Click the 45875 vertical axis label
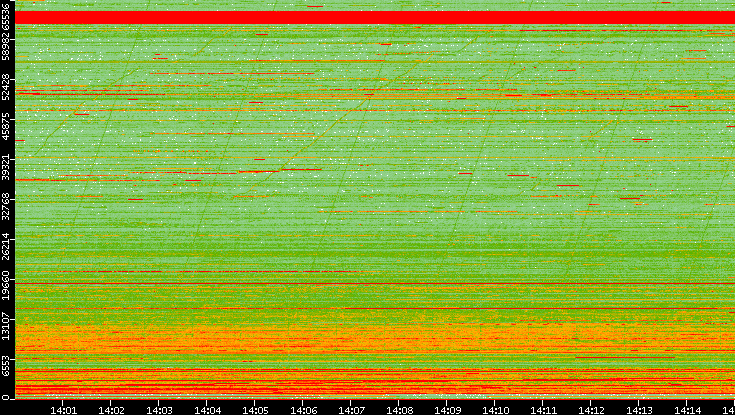The image size is (735, 415). pyautogui.click(x=5, y=126)
